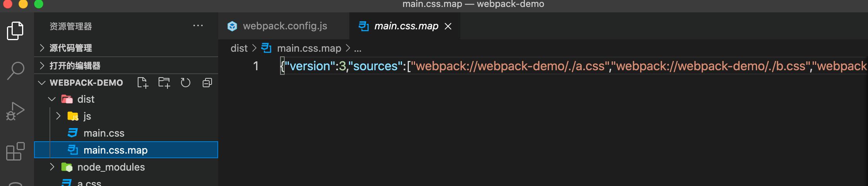Viewport: 868px width, 186px height.
Task: Close the main.css.map tab
Action: 448,26
